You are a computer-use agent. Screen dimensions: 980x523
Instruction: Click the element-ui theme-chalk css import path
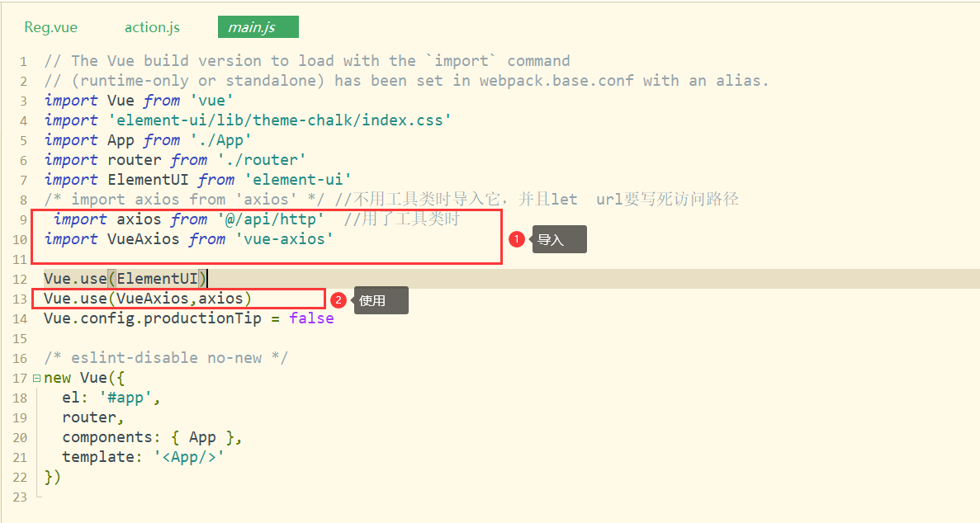(279, 120)
